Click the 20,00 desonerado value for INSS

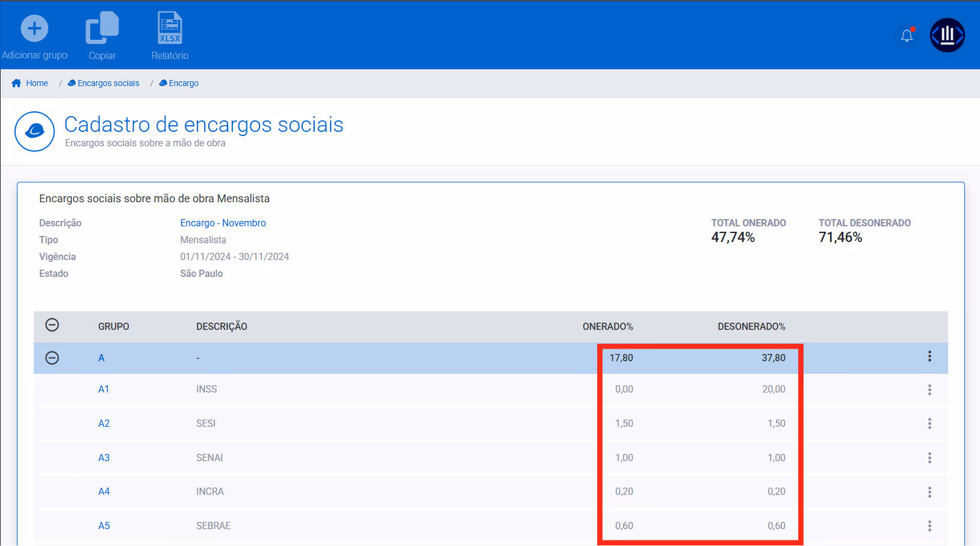pyautogui.click(x=774, y=389)
